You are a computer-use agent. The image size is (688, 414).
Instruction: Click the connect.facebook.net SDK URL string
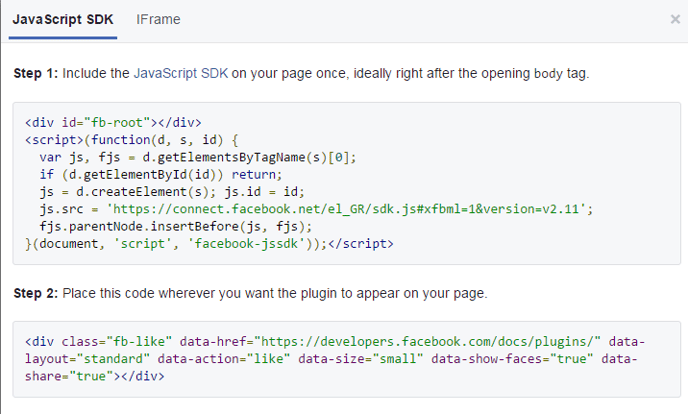coord(349,209)
